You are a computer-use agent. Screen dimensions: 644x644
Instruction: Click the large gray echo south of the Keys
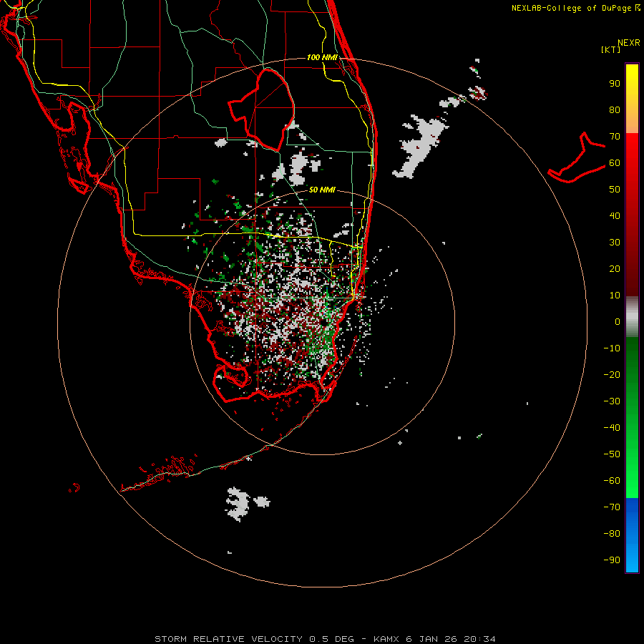click(x=238, y=504)
